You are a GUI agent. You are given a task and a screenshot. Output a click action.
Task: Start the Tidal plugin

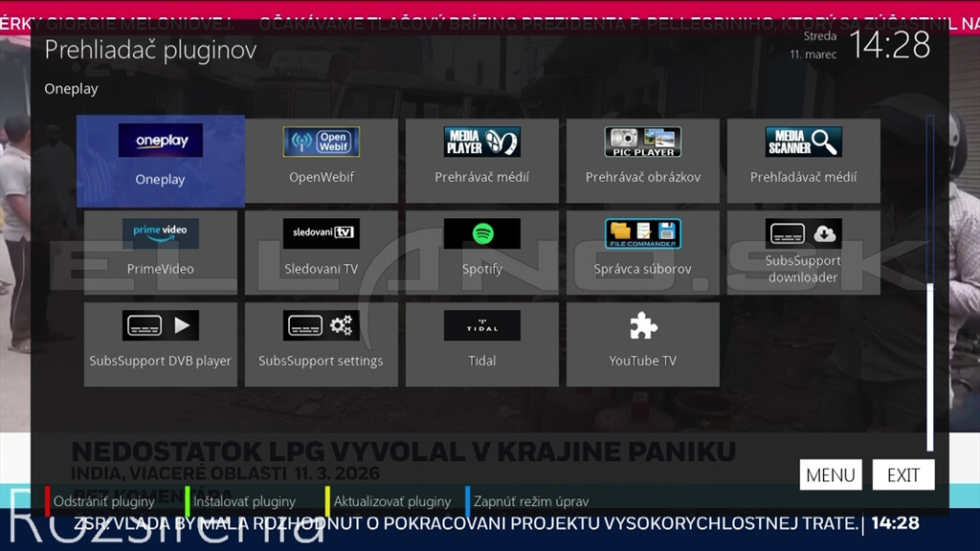click(x=481, y=342)
